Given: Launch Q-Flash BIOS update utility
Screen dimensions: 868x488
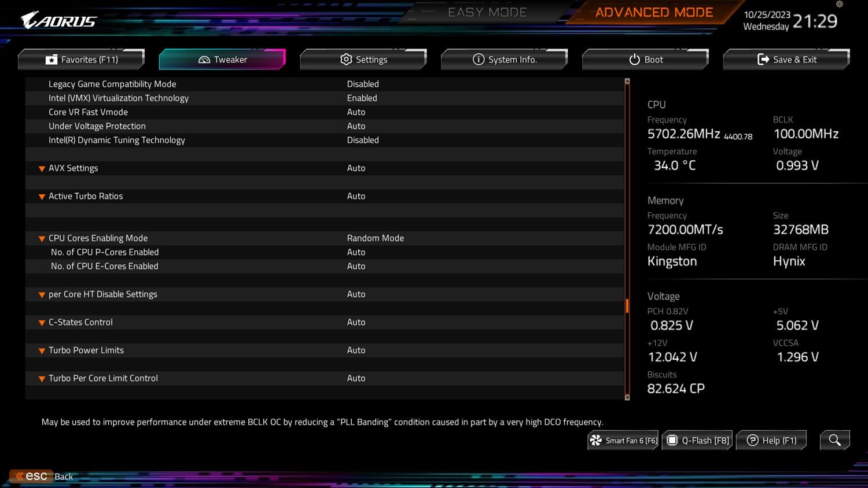Looking at the screenshot, I should 697,441.
